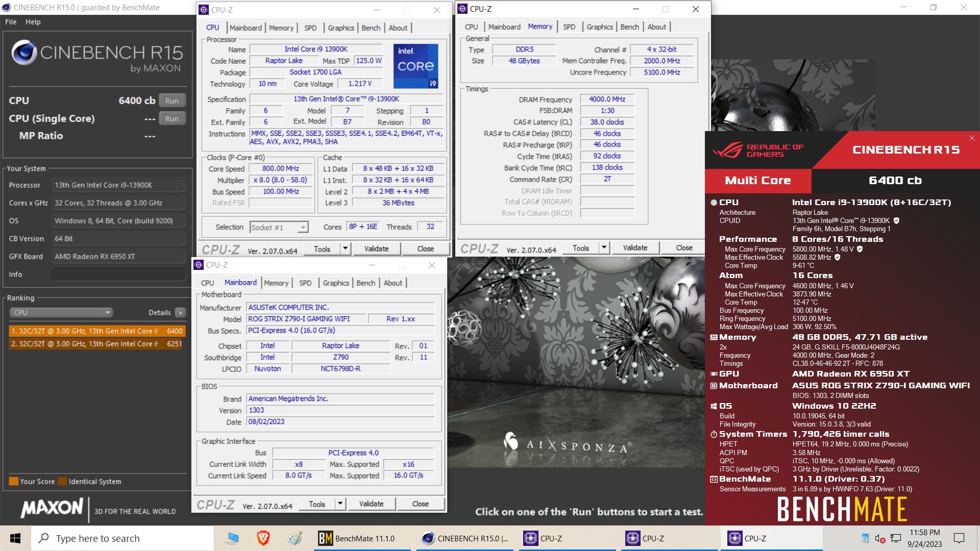Switch to Mainboard tab in Memory window
Screen dimensions: 980x551
coord(504,27)
